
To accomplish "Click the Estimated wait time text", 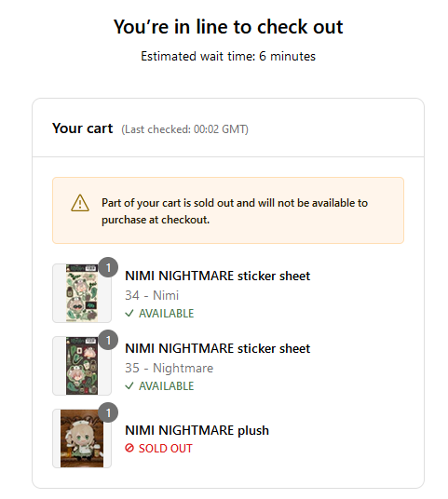I will pos(228,57).
